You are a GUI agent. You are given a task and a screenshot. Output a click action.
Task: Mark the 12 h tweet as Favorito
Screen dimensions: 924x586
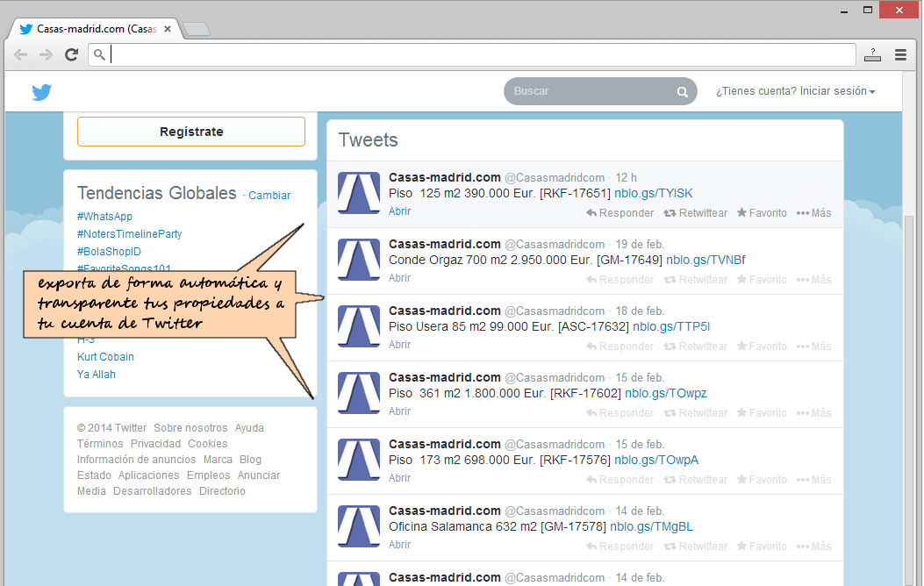[x=762, y=213]
